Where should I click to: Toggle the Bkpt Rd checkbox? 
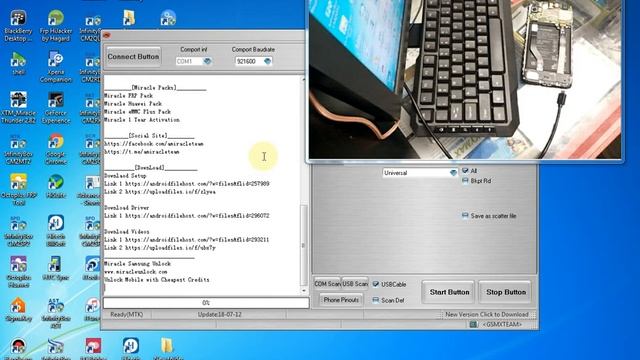[x=465, y=180]
